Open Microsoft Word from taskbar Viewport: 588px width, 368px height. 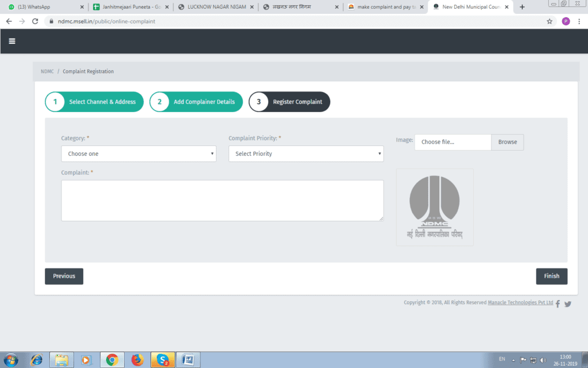(188, 360)
